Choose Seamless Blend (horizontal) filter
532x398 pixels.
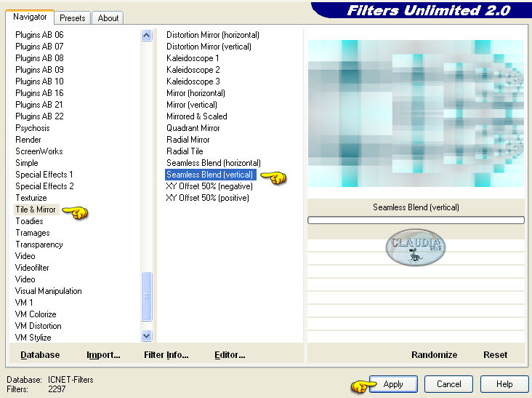pyautogui.click(x=214, y=163)
